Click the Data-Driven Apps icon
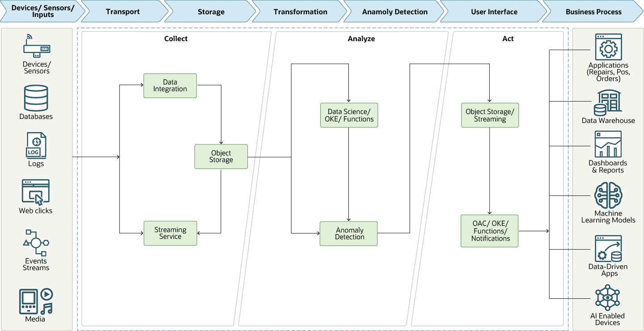Image resolution: width=644 pixels, height=331 pixels. pyautogui.click(x=607, y=248)
